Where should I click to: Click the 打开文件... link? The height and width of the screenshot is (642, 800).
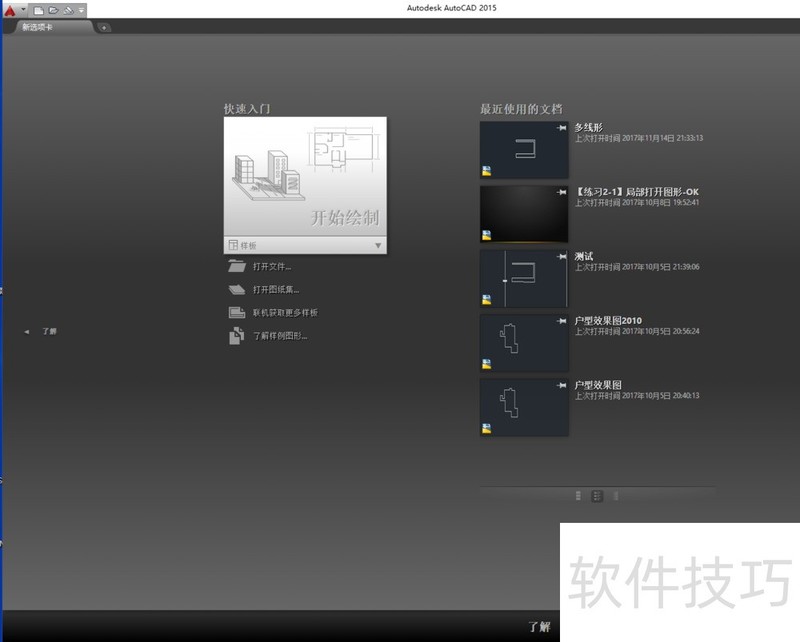(272, 267)
